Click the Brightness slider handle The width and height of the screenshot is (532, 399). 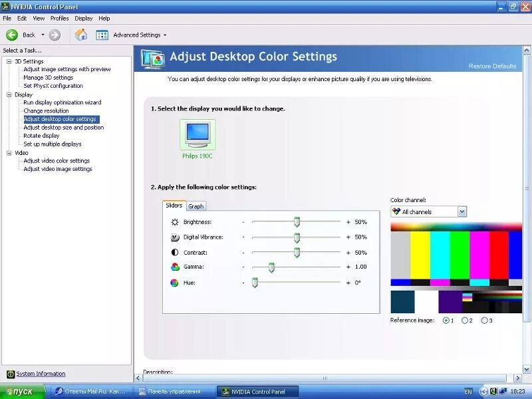[297, 222]
